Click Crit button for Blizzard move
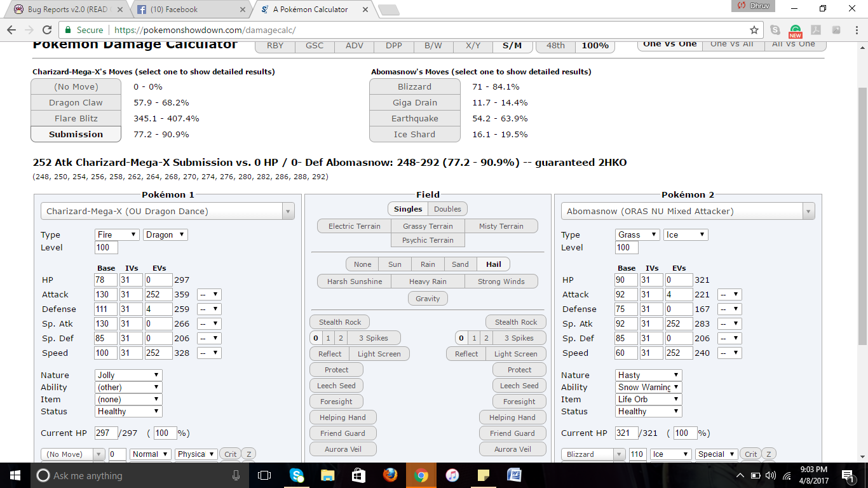Image resolution: width=868 pixels, height=488 pixels. (751, 454)
